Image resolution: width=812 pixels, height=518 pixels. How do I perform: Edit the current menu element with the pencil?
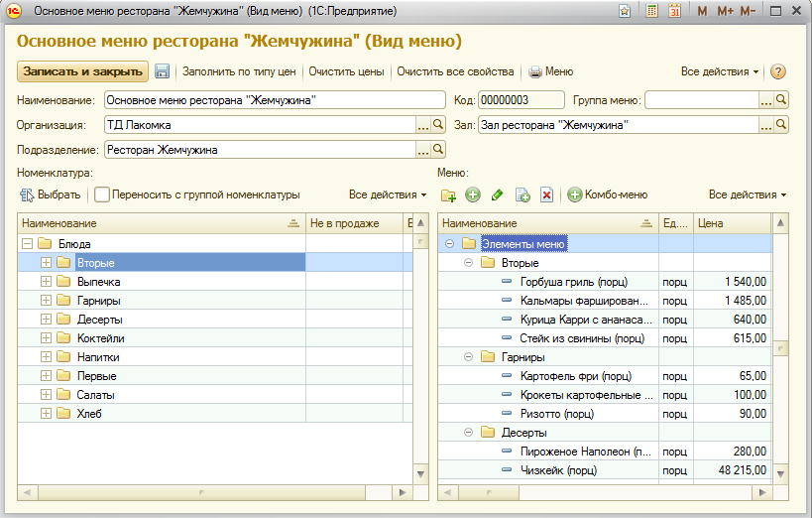click(x=498, y=195)
